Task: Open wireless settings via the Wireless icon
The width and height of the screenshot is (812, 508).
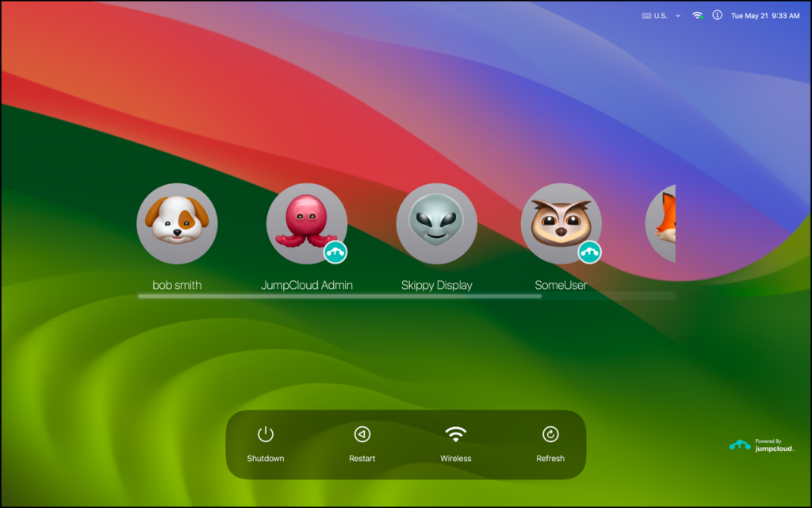Action: click(456, 435)
